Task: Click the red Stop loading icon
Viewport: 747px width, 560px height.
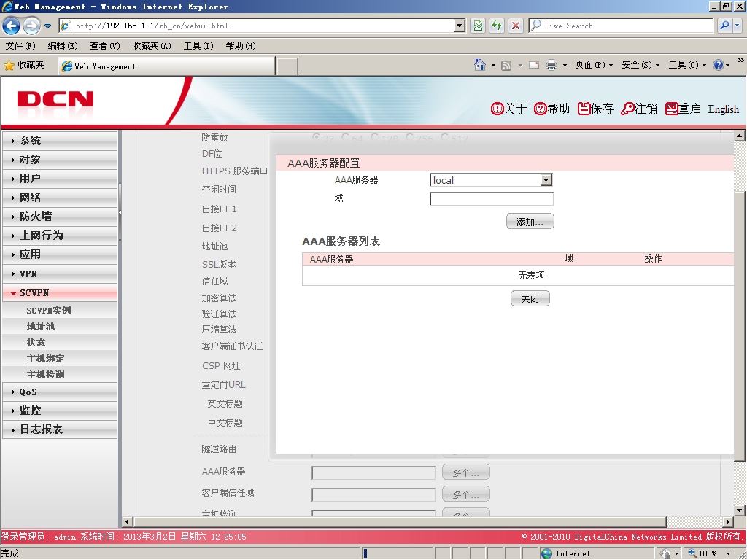Action: click(516, 26)
